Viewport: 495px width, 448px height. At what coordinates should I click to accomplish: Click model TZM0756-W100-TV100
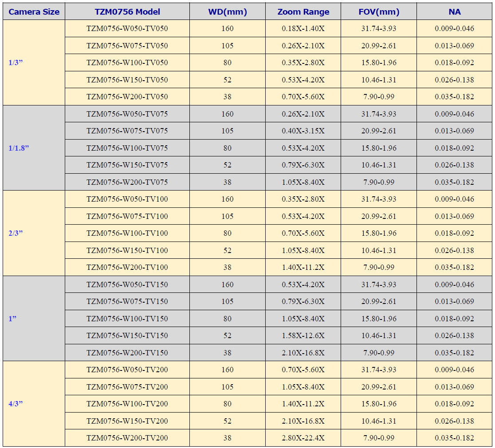click(127, 233)
